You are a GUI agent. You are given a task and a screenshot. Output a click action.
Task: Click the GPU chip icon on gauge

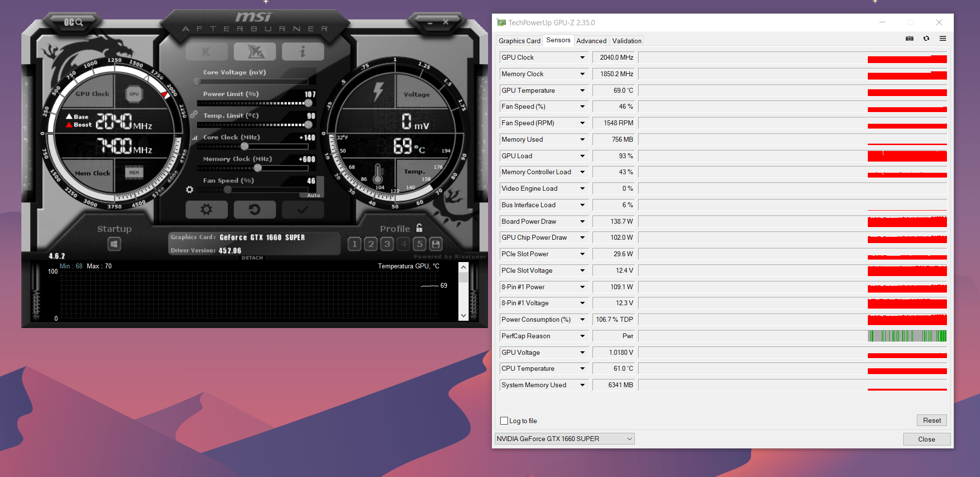point(134,94)
